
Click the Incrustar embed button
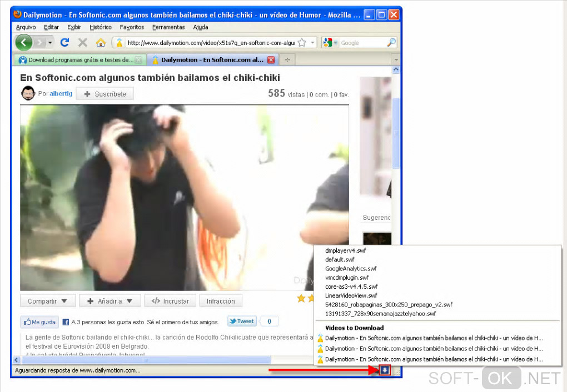pyautogui.click(x=170, y=301)
